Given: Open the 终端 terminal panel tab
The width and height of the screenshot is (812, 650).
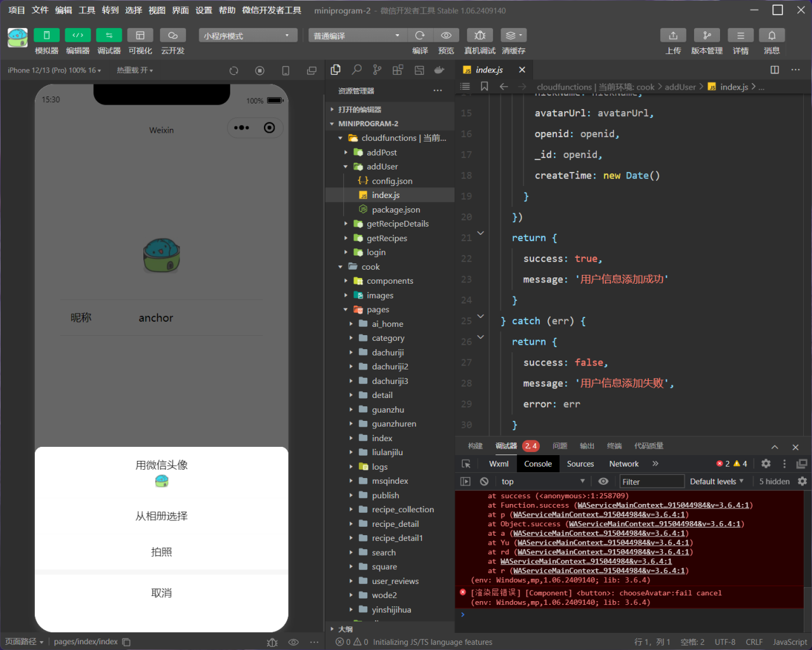Looking at the screenshot, I should 615,446.
